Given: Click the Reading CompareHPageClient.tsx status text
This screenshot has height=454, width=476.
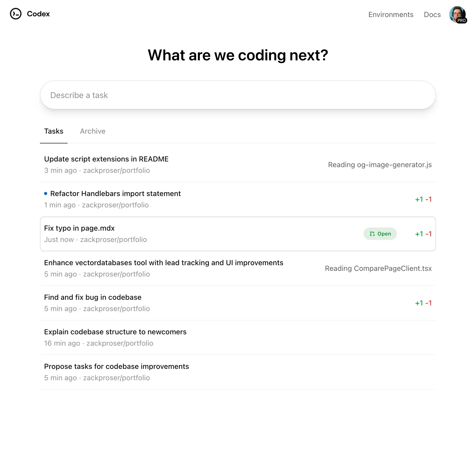Looking at the screenshot, I should [x=378, y=268].
